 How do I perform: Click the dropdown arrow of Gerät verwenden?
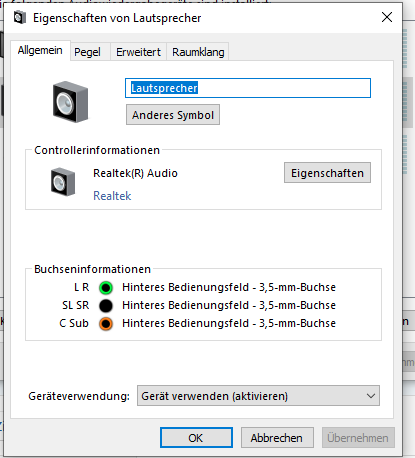pyautogui.click(x=371, y=396)
